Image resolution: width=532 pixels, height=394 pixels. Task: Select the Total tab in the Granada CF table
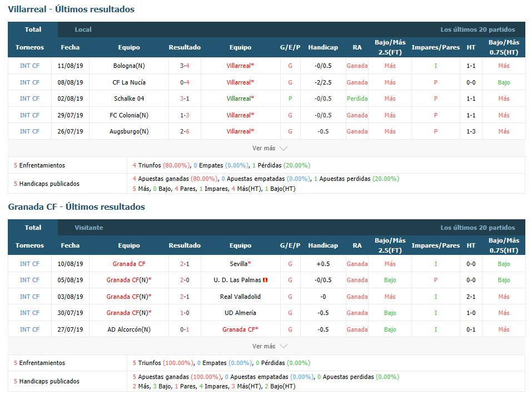(x=33, y=228)
